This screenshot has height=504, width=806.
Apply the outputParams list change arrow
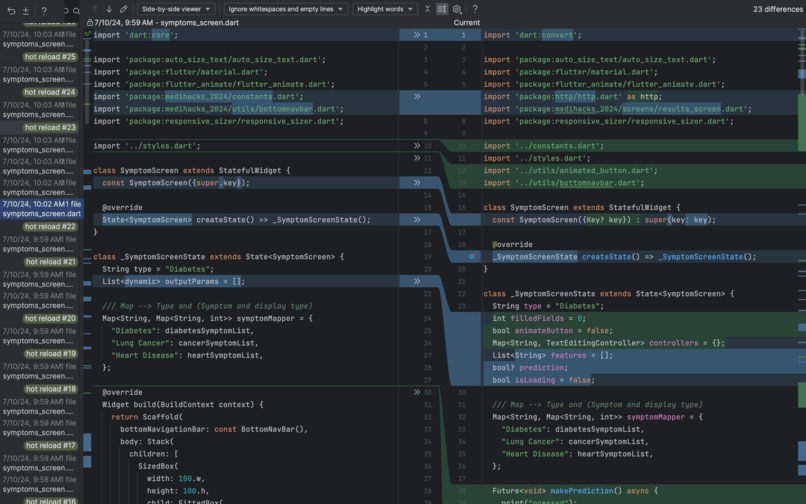tap(417, 281)
